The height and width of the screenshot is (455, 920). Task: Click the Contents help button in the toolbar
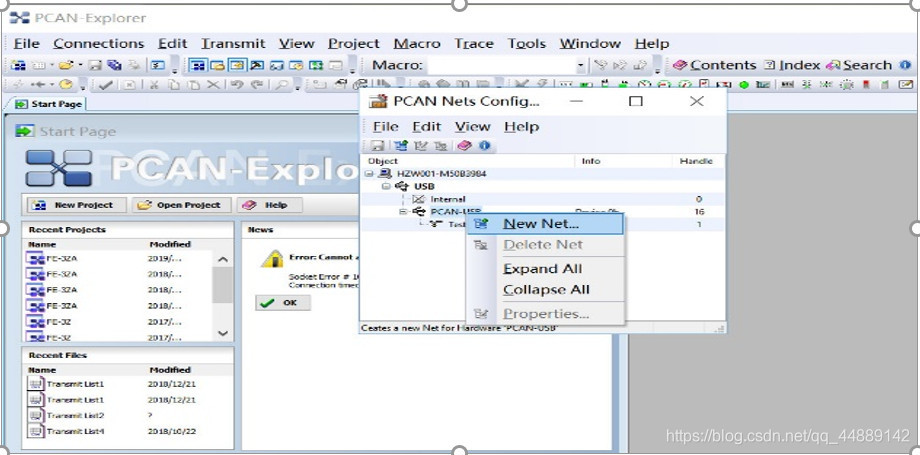(715, 65)
